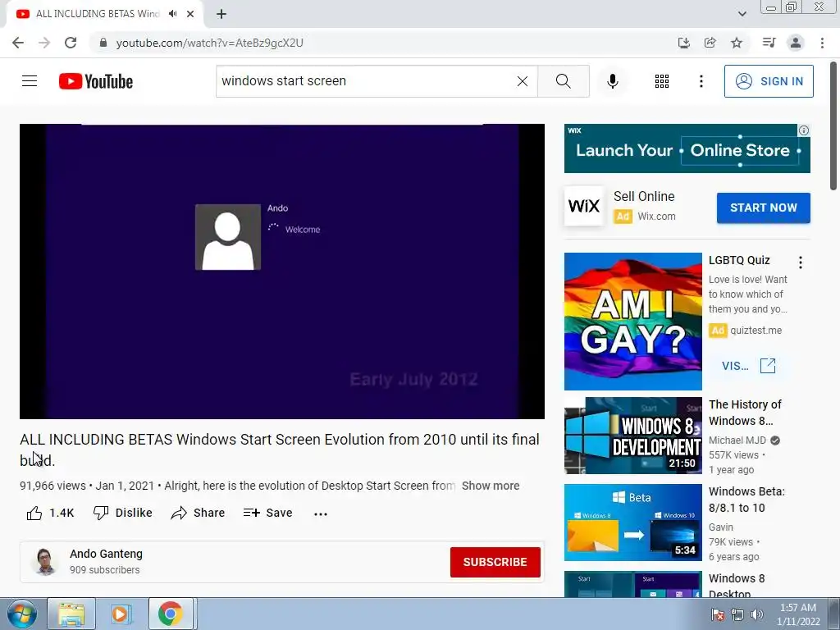This screenshot has width=840, height=630.
Task: Open the Ando Ganteng channel name link
Action: (x=106, y=554)
